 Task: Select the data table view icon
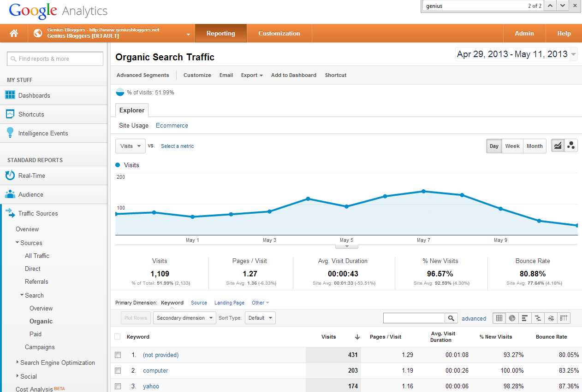[499, 318]
